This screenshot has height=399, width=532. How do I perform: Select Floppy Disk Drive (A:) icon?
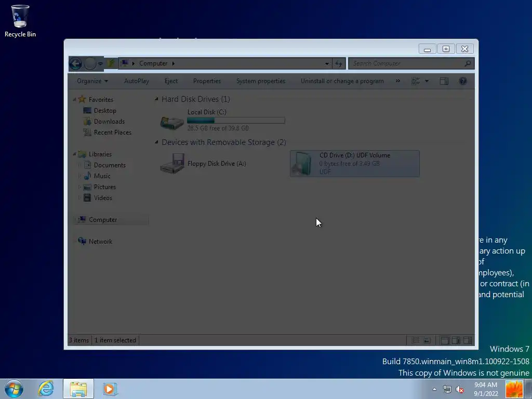172,164
